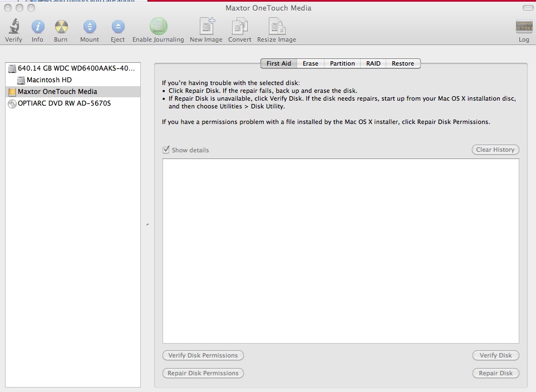Viewport: 536px width, 392px height.
Task: Select OPTIARC DVD RW AD-5670S row
Action: pyautogui.click(x=73, y=103)
